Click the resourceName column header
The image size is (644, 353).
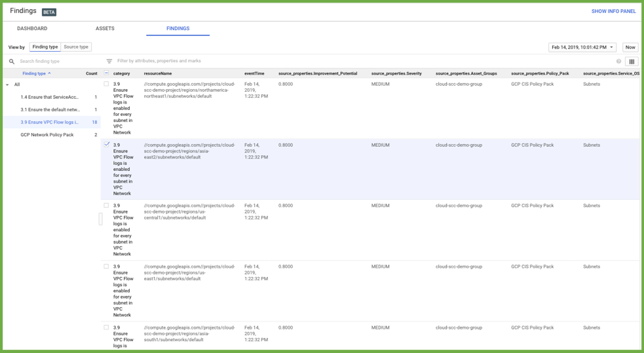pyautogui.click(x=158, y=73)
